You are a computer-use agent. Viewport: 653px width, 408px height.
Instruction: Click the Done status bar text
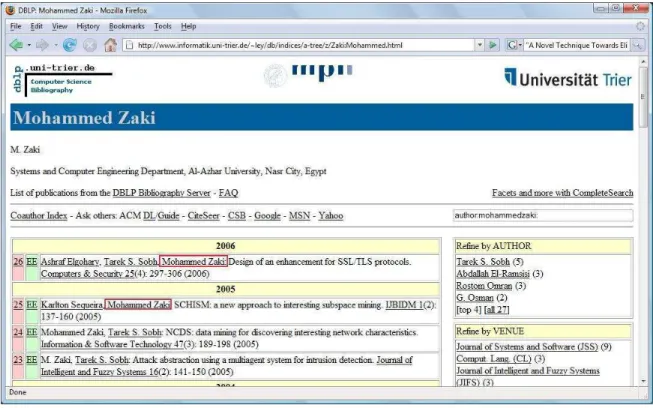coord(17,392)
